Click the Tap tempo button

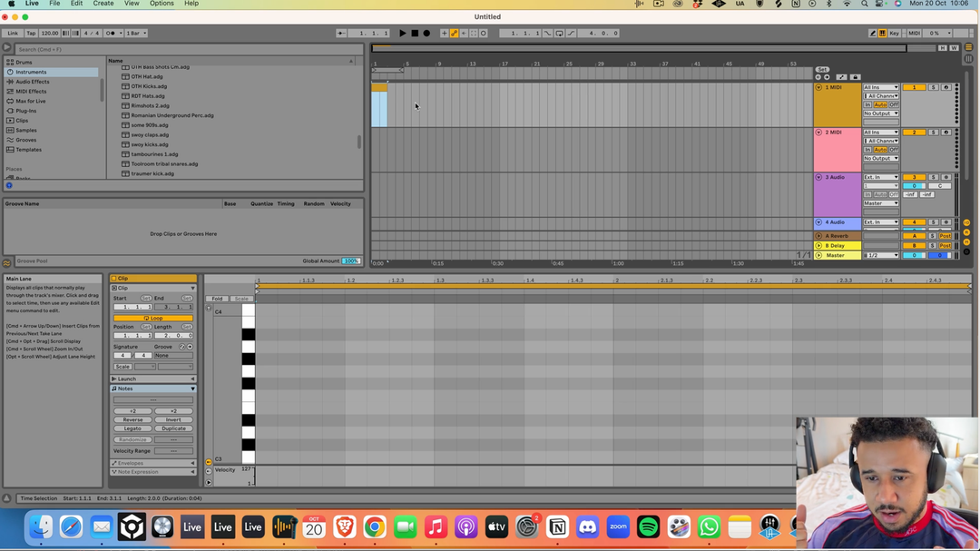point(31,34)
